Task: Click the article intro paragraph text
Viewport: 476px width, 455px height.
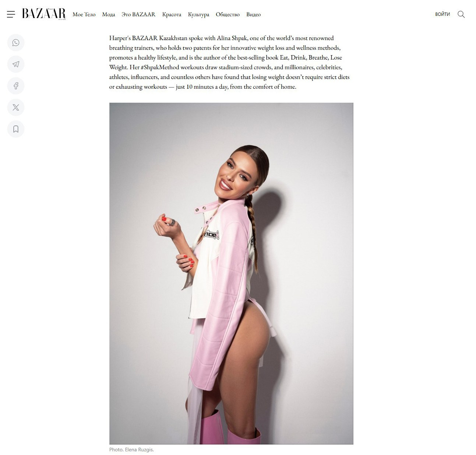Action: [x=229, y=62]
